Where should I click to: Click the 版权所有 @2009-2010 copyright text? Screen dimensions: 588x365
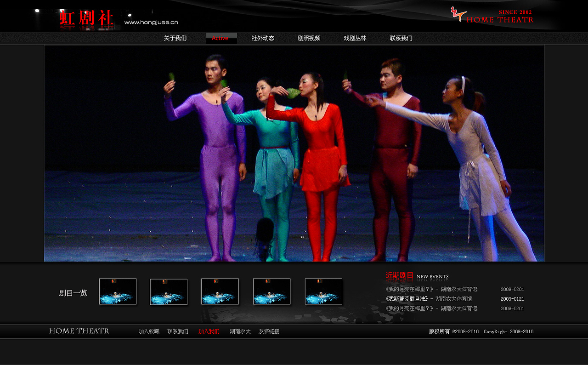click(454, 331)
